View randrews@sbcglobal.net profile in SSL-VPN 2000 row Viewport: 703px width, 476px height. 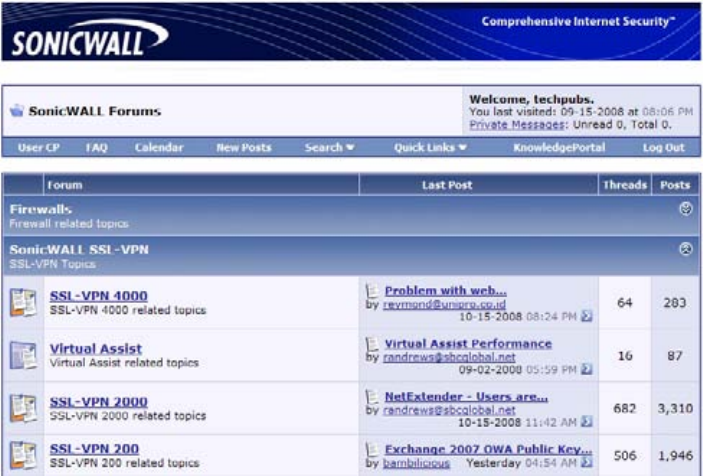449,410
